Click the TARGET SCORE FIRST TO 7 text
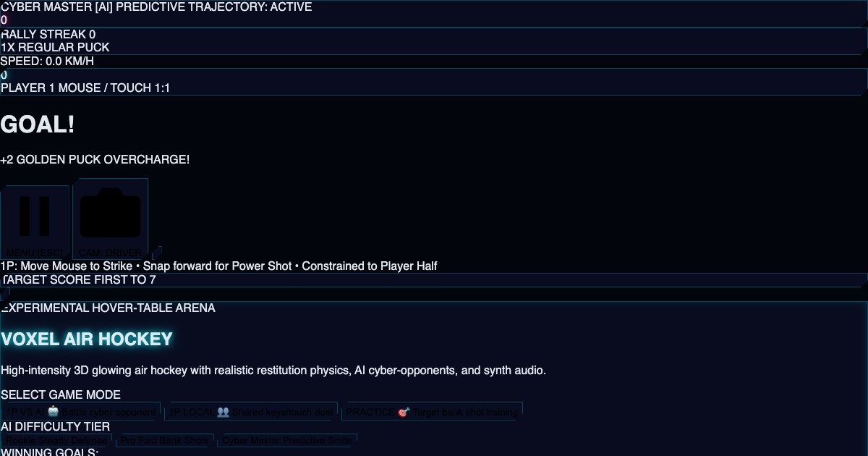 point(78,279)
